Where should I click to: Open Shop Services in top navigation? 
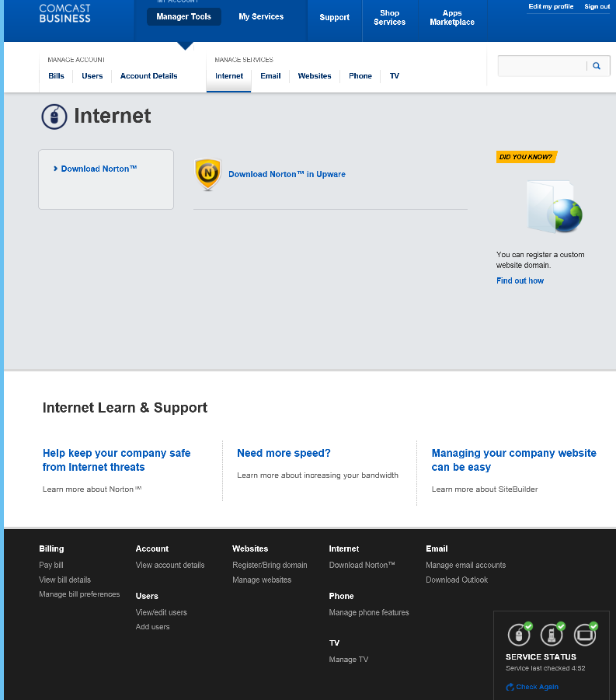(389, 17)
